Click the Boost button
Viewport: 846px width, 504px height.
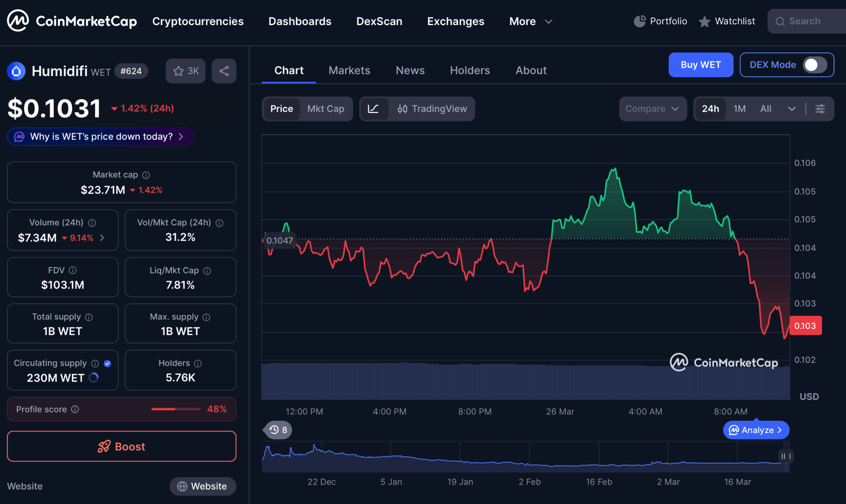click(121, 446)
